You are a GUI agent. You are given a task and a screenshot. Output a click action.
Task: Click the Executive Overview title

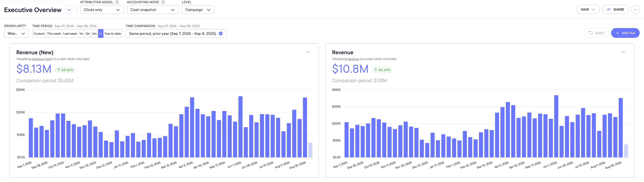[33, 10]
